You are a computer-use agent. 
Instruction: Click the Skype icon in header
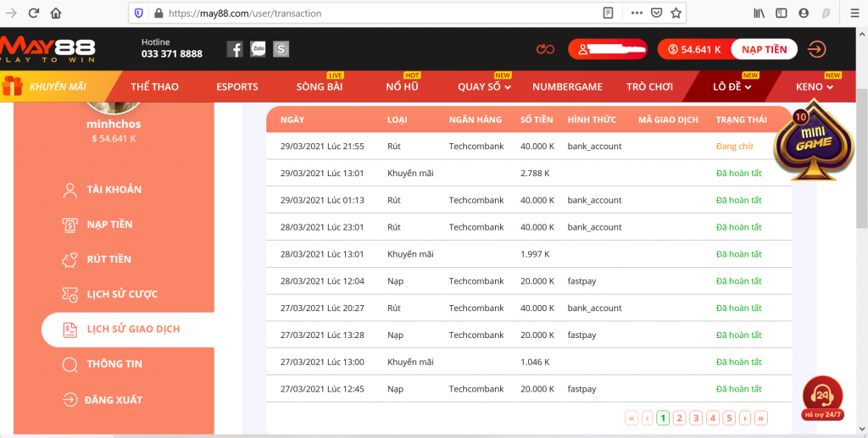[x=281, y=49]
